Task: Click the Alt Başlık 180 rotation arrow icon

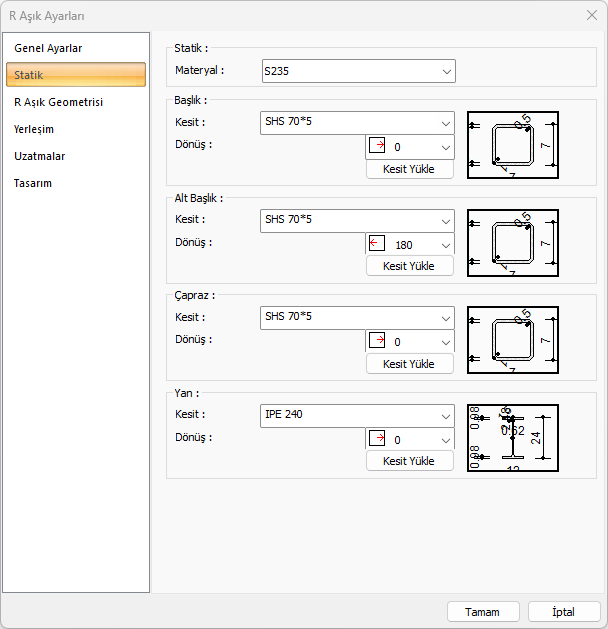Action: pos(377,243)
